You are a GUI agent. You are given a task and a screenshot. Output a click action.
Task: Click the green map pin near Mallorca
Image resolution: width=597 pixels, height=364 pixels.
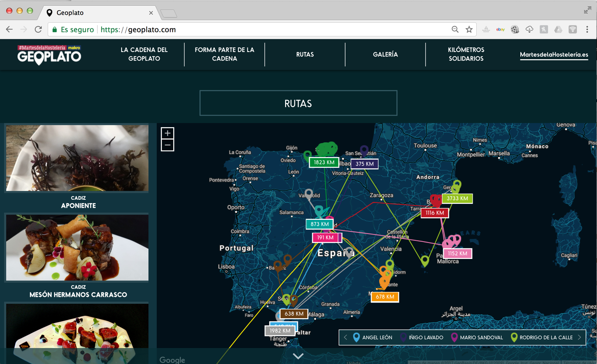point(425,261)
